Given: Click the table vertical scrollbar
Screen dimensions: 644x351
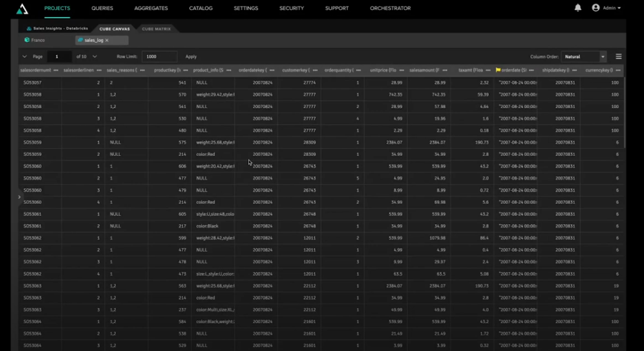Looking at the screenshot, I should click(x=624, y=112).
